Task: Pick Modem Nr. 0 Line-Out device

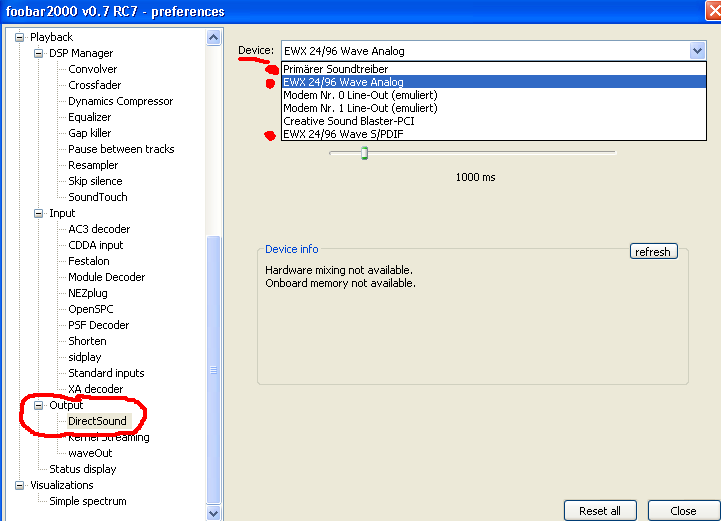Action: coord(494,95)
